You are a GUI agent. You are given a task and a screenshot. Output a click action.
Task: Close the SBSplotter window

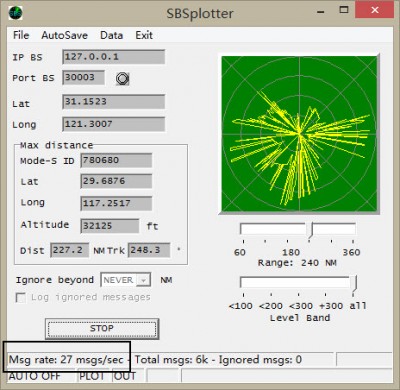375,10
